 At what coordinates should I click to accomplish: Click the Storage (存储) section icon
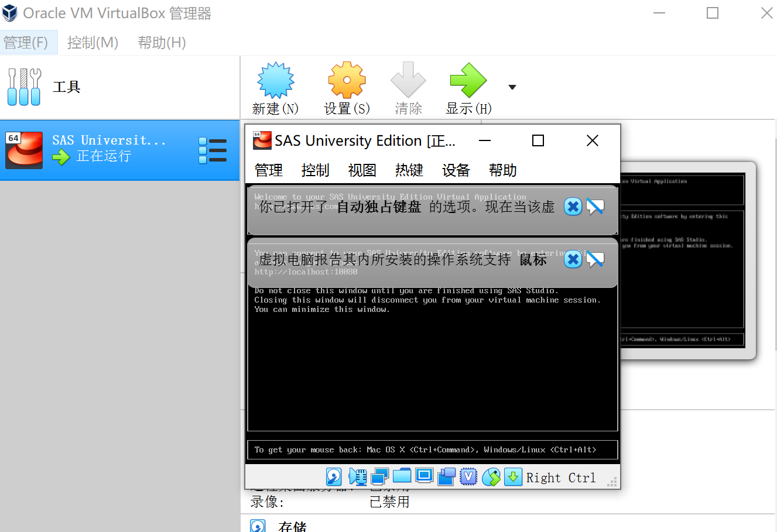point(258,526)
